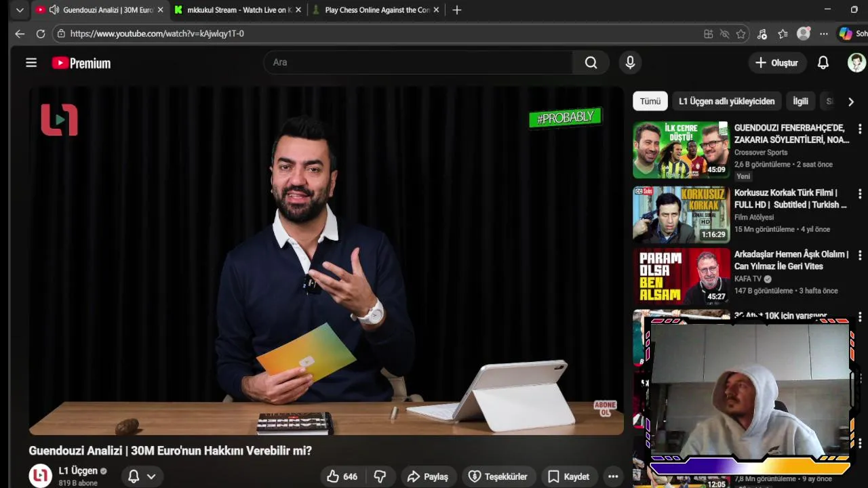Click the 819 B abone subscriber count
The image size is (868, 488).
point(78,483)
